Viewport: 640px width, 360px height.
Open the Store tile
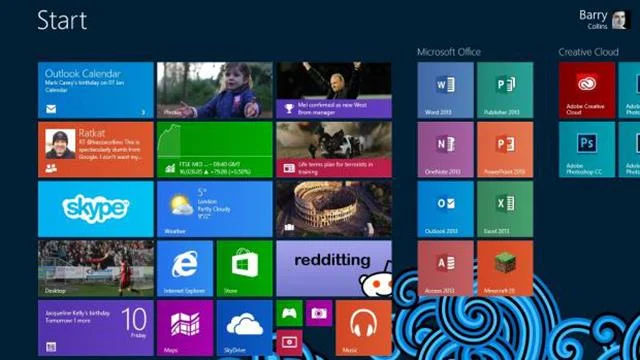[244, 268]
